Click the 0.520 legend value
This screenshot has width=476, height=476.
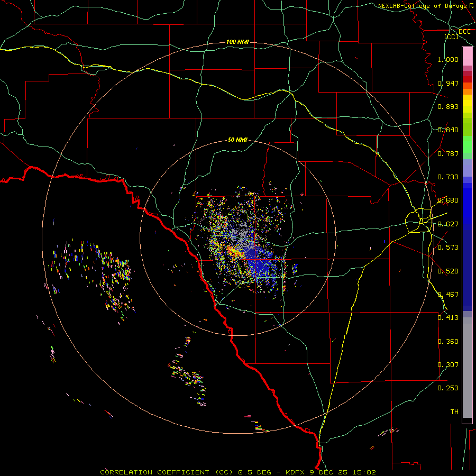tap(448, 271)
